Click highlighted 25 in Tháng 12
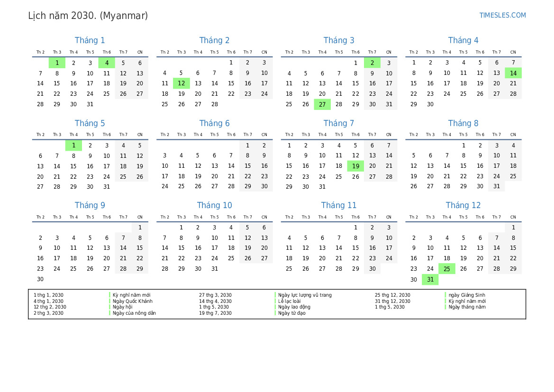The height and width of the screenshot is (392, 554). pyautogui.click(x=447, y=269)
